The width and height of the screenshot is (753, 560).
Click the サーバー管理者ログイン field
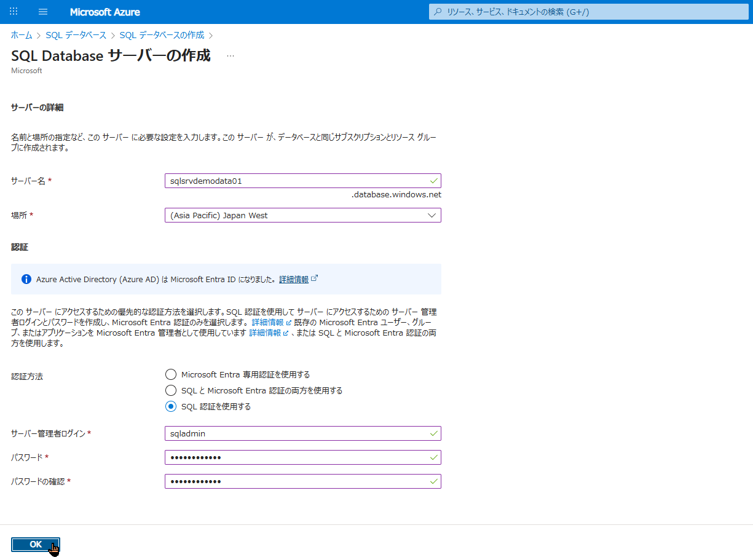coord(295,433)
